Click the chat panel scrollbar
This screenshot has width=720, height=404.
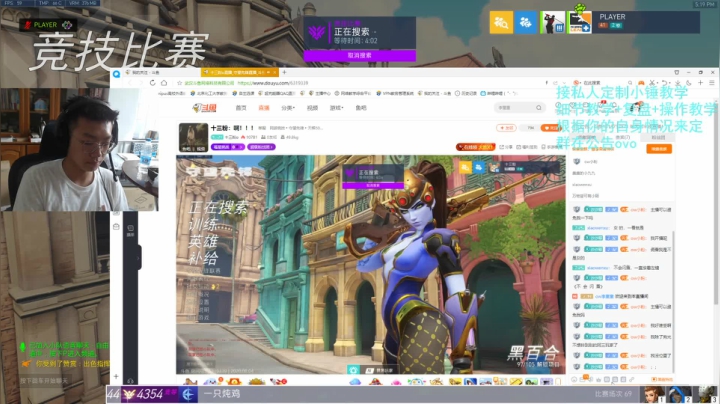673,301
